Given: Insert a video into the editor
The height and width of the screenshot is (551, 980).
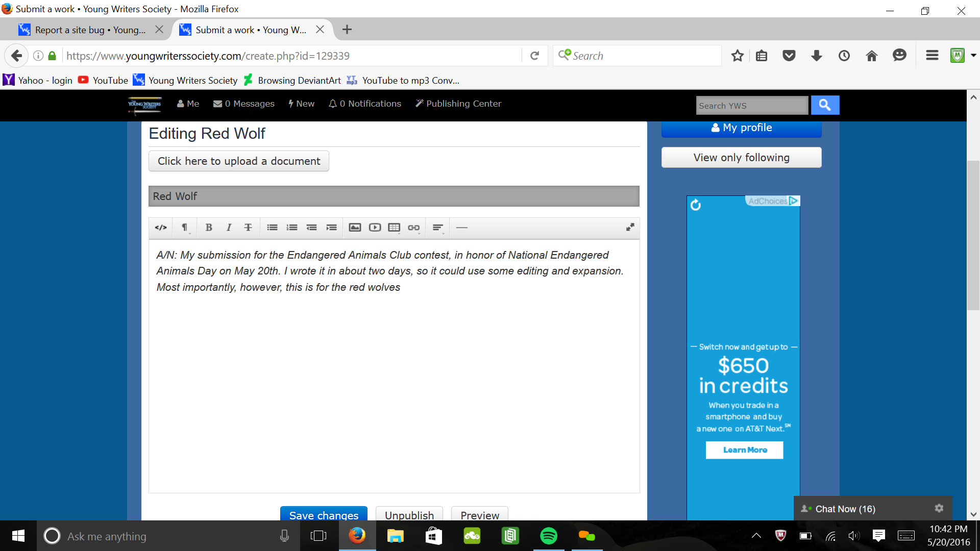Looking at the screenshot, I should pyautogui.click(x=375, y=228).
